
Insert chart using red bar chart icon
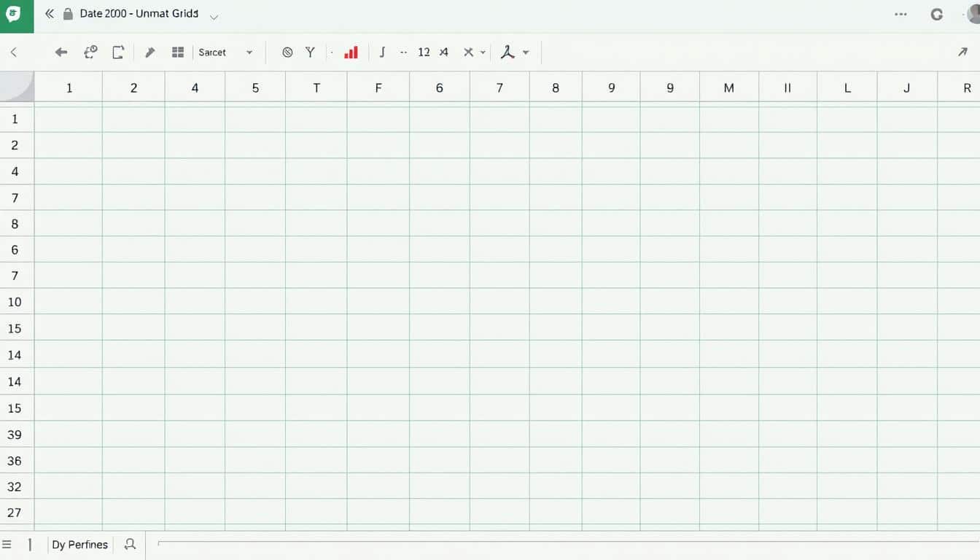(351, 52)
